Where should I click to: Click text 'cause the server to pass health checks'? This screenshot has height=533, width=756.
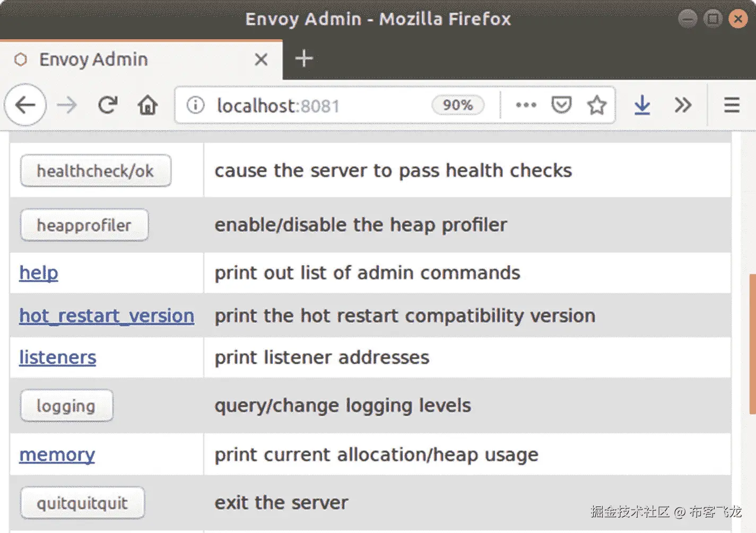[393, 170]
